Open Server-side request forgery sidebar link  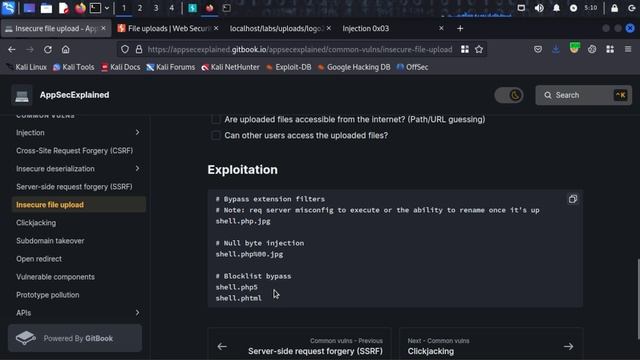(74, 187)
